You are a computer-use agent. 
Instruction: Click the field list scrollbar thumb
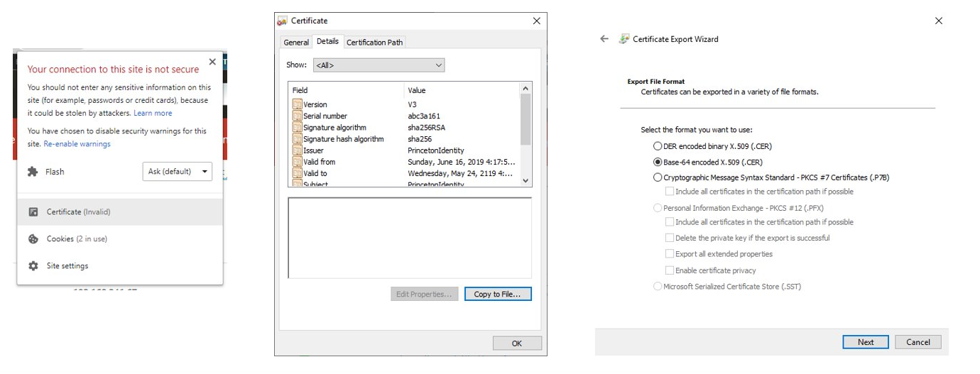click(526, 119)
